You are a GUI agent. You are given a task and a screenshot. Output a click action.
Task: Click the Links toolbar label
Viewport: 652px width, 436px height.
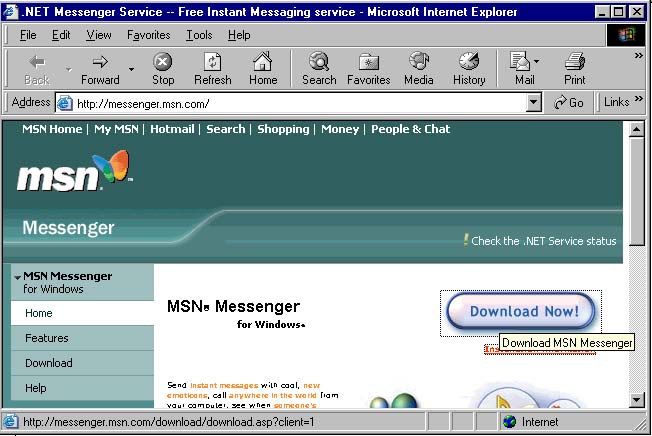(616, 102)
